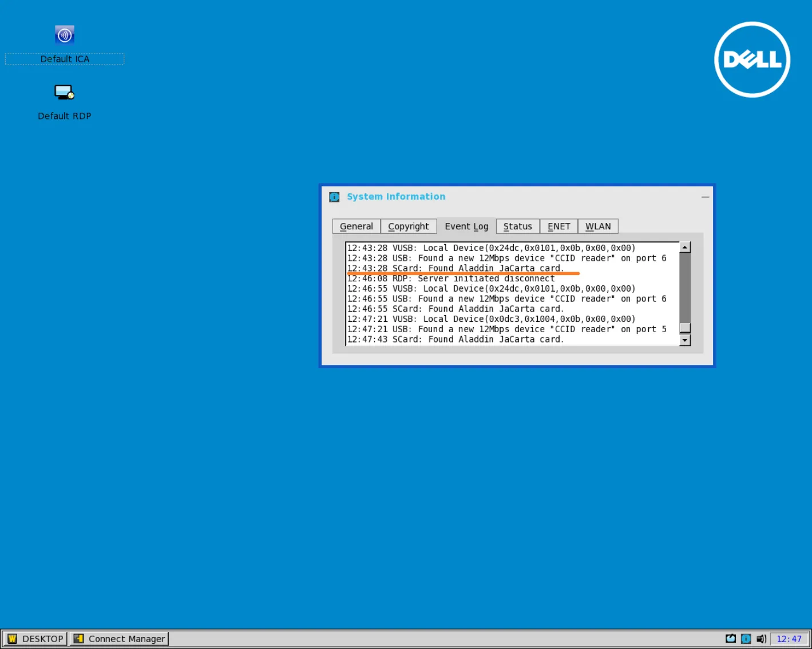Select log line 12:46:55 SCard Found Aladdin JaCarta

[455, 309]
